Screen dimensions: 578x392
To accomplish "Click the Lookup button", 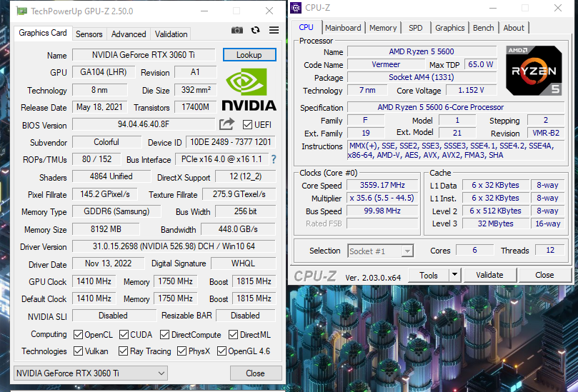I will 249,54.
